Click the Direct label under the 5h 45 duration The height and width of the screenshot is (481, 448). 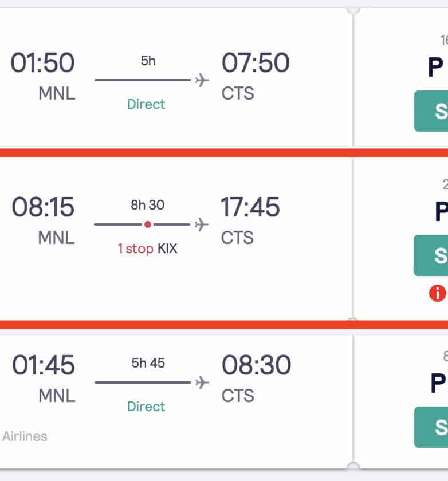146,407
